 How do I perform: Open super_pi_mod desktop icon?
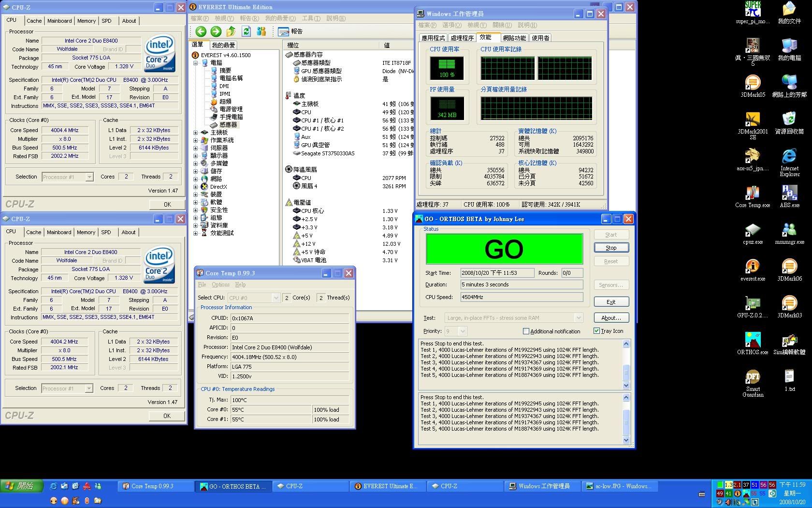coord(753,13)
